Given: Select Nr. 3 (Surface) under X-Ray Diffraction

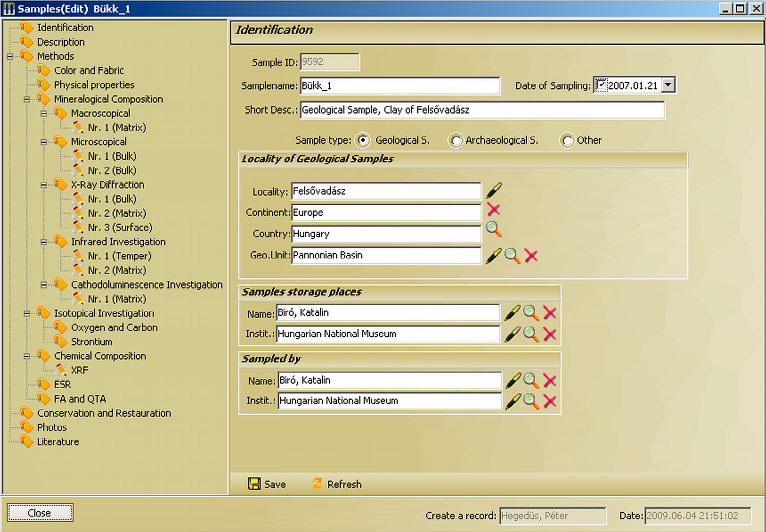Looking at the screenshot, I should pos(120,227).
